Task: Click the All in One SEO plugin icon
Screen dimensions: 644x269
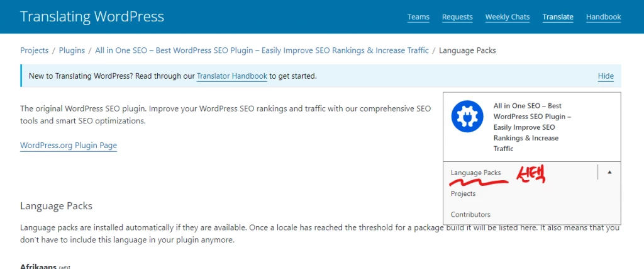Action: pos(467,117)
